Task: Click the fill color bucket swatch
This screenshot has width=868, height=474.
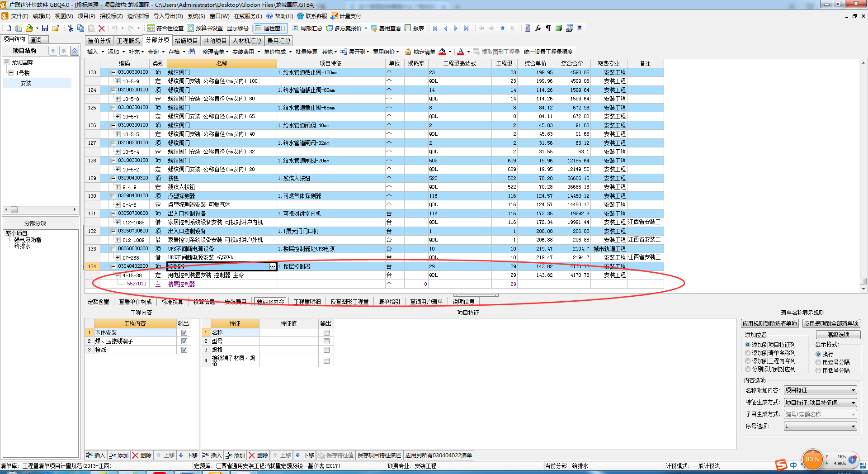Action: click(x=443, y=52)
